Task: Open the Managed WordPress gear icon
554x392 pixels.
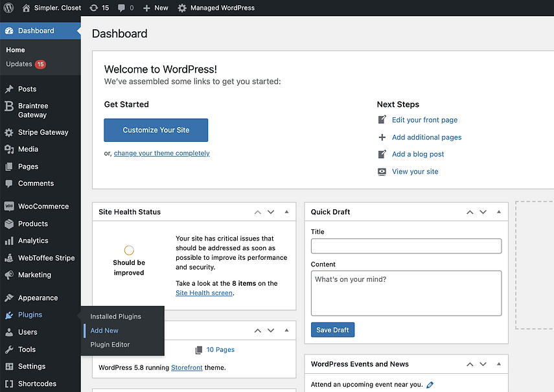Action: 182,8
